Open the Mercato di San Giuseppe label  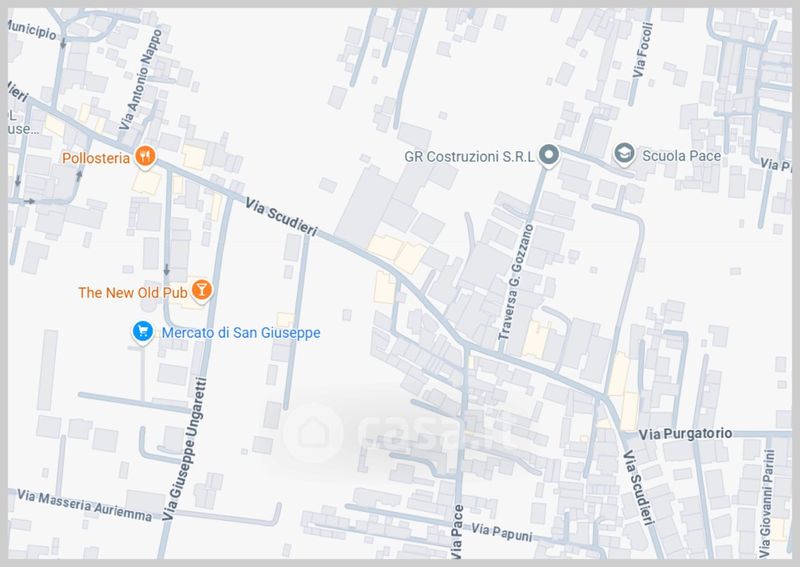241,333
